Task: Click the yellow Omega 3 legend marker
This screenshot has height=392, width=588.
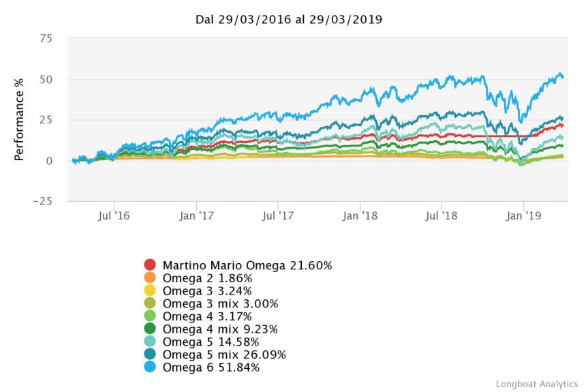Action: pos(151,290)
